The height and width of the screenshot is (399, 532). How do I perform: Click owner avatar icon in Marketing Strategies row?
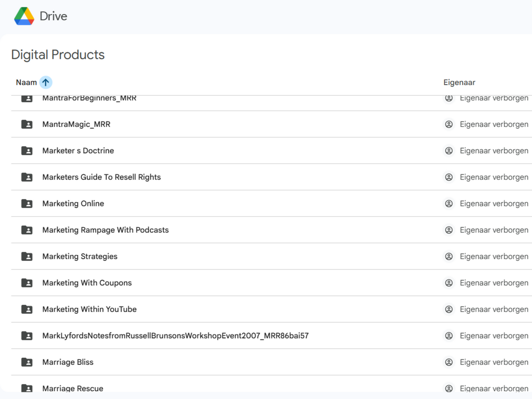pyautogui.click(x=449, y=257)
